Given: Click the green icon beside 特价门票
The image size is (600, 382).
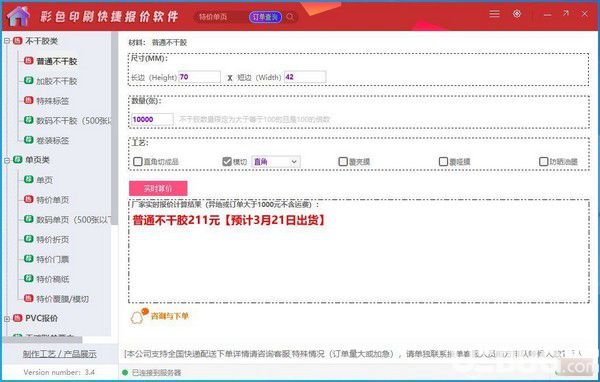Looking at the screenshot, I should point(29,258).
